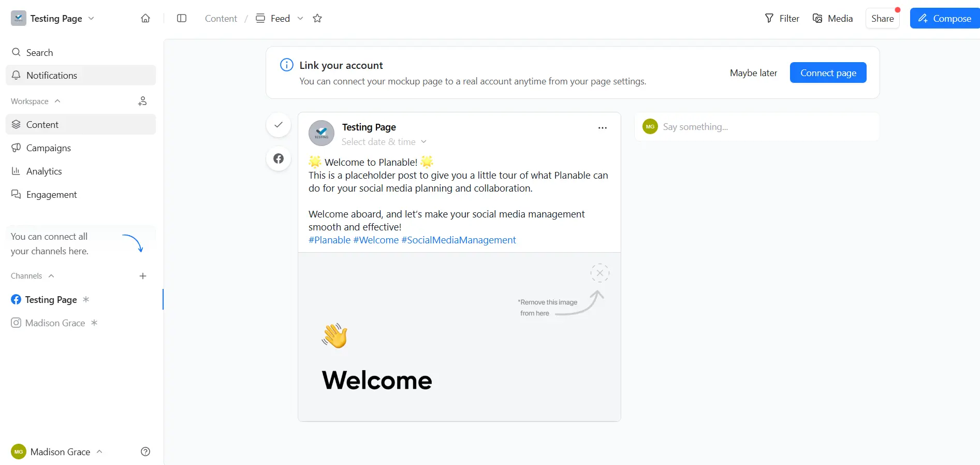This screenshot has width=980, height=465.
Task: Click the info icon in Link your account
Action: [286, 65]
